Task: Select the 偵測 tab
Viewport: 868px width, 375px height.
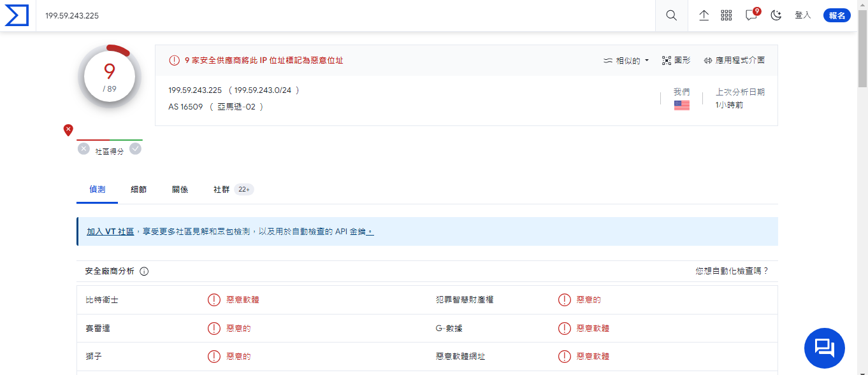Action: point(97,190)
